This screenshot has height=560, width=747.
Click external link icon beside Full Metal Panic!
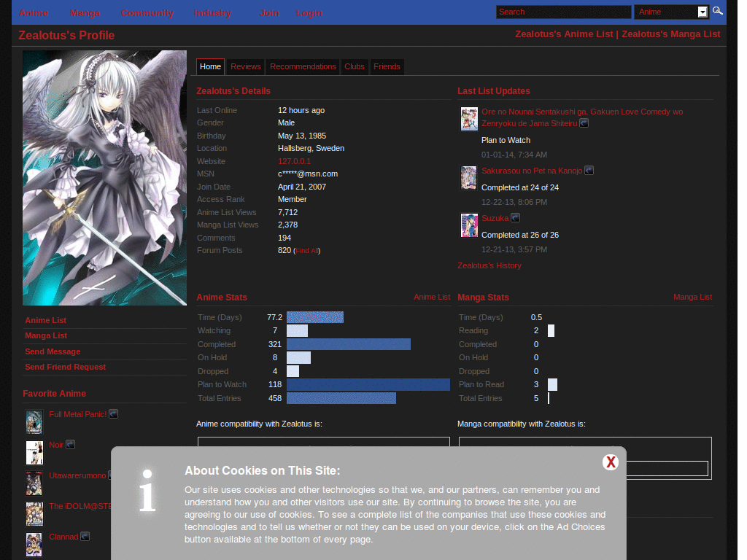[x=113, y=413]
